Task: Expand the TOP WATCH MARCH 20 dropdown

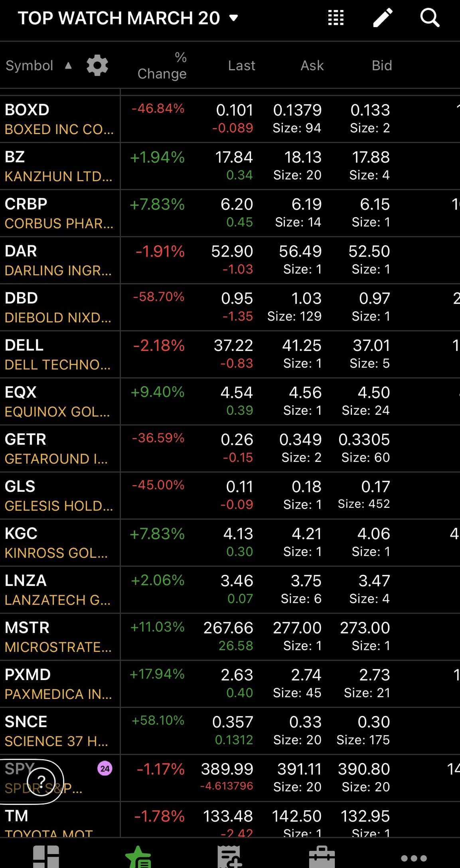Action: tap(234, 18)
